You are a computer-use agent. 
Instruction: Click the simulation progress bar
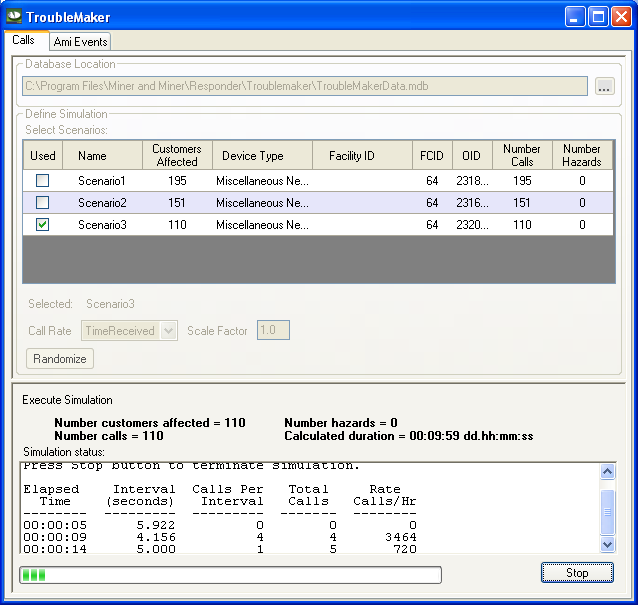tap(230, 575)
